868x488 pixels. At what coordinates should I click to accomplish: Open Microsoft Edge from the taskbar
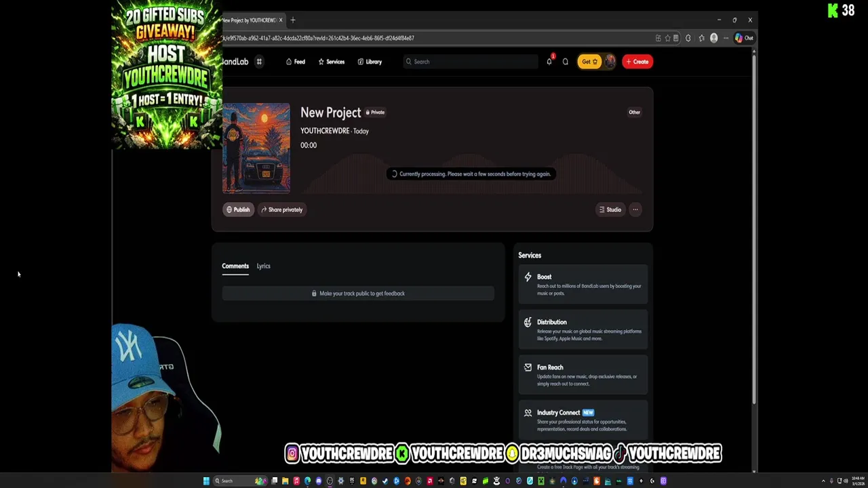point(307,481)
